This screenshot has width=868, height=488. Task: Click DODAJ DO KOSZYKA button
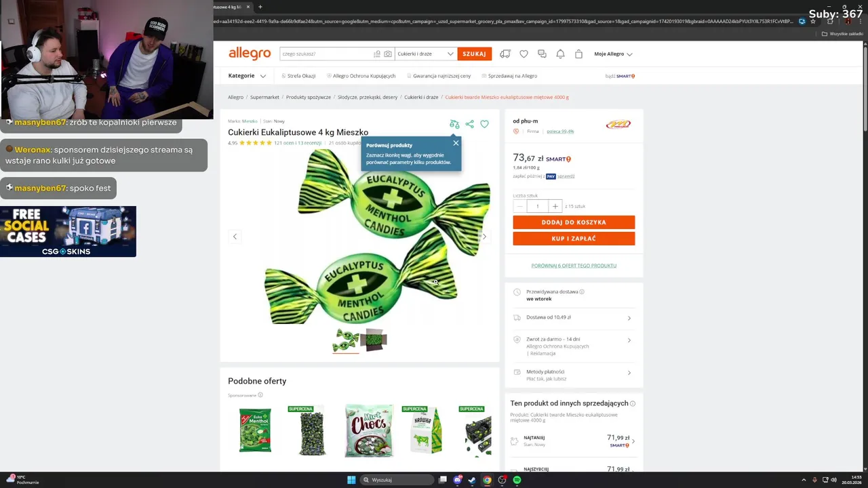pos(574,222)
